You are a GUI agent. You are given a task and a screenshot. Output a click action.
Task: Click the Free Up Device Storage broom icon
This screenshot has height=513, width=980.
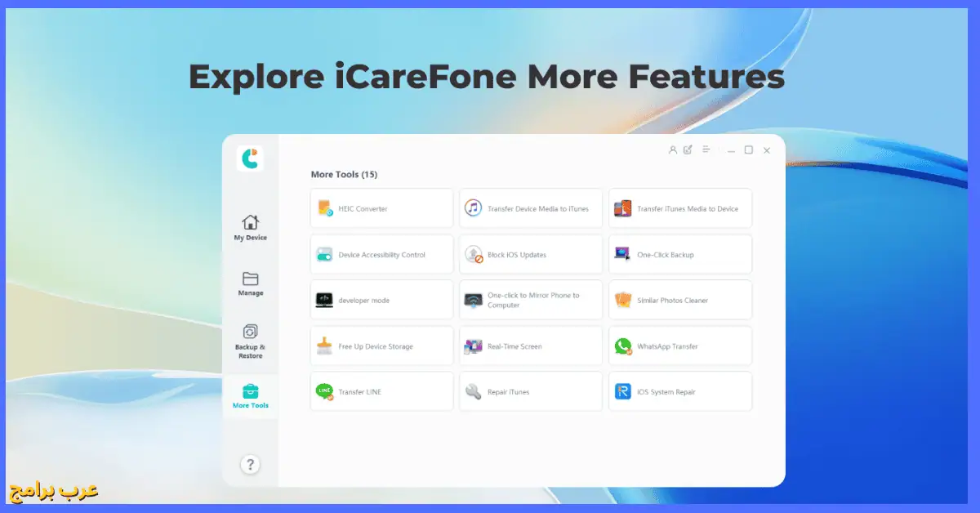click(x=324, y=346)
